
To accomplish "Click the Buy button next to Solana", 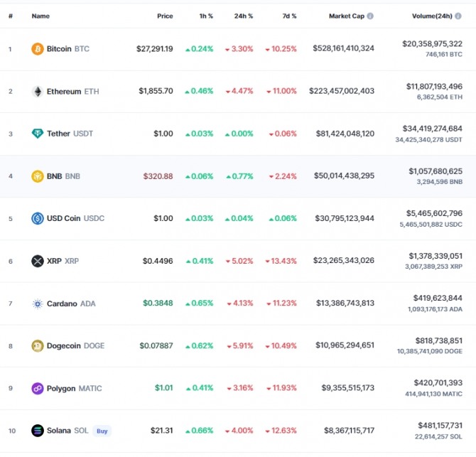I will pos(102,431).
